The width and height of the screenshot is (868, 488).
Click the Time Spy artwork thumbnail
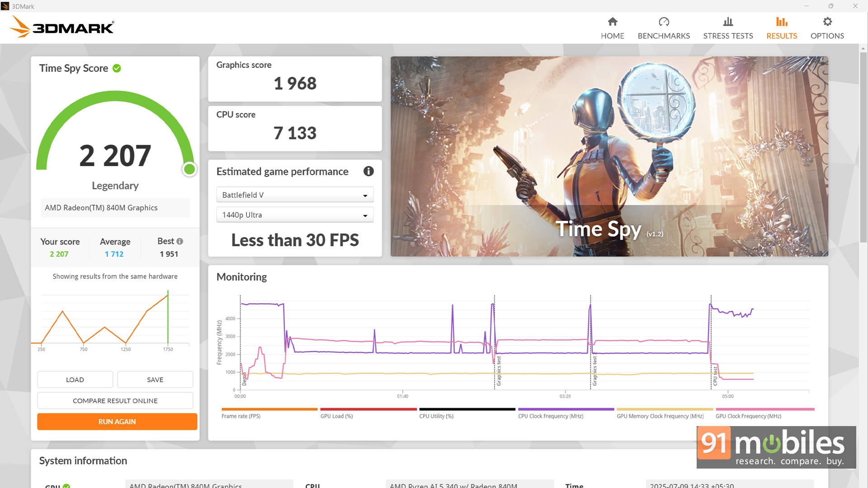(609, 156)
